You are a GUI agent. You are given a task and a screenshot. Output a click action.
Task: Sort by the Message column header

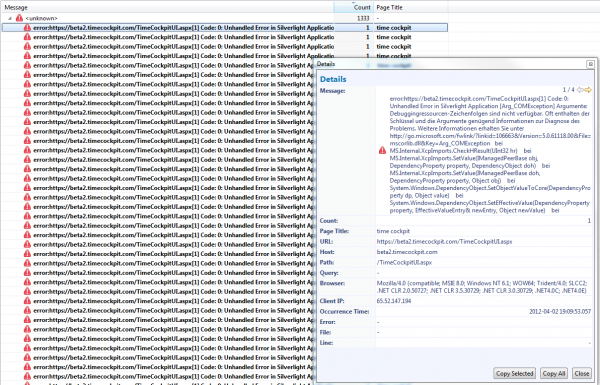coord(16,7)
